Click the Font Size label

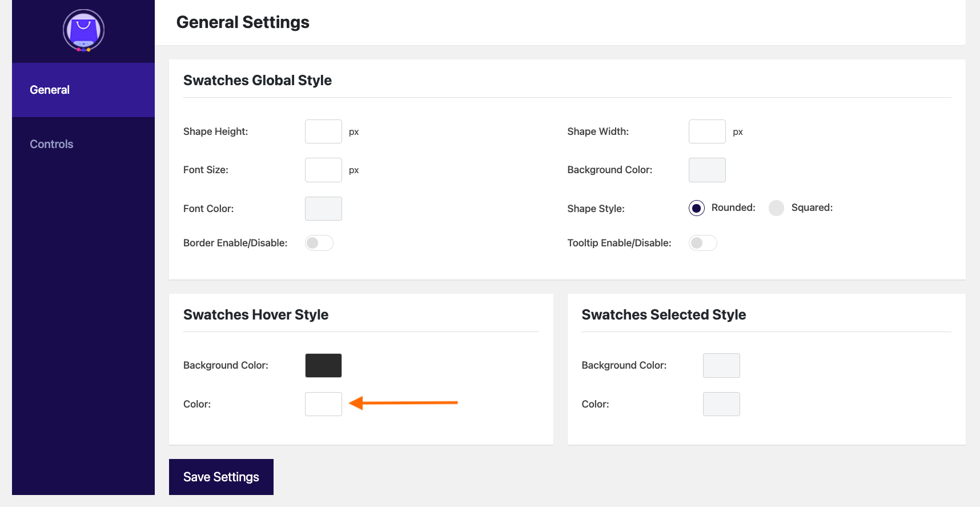pyautogui.click(x=206, y=170)
